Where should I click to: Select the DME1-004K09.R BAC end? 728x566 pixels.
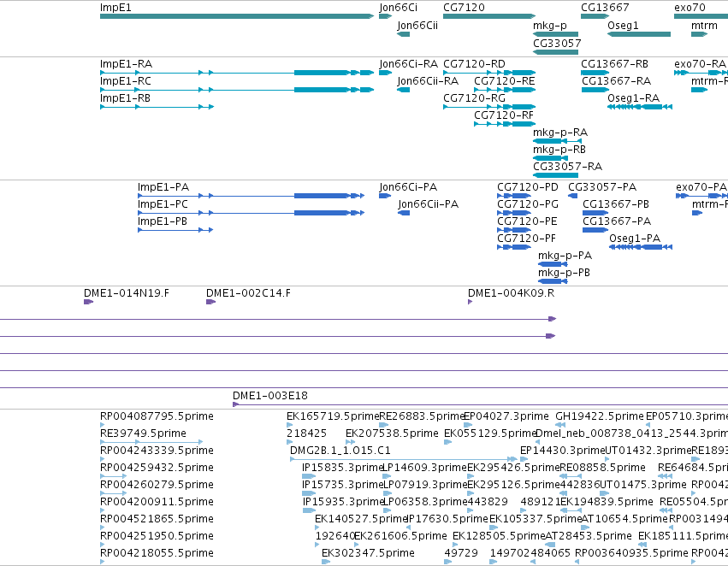point(471,302)
